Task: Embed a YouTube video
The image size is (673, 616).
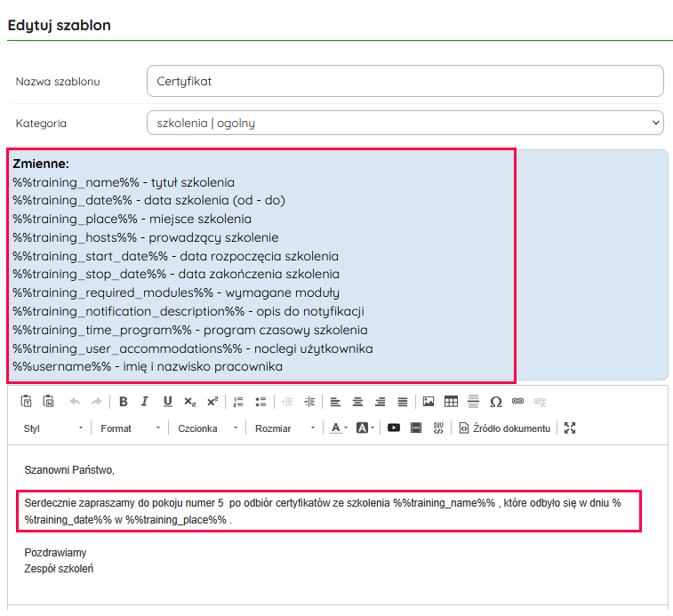Action: pyautogui.click(x=393, y=428)
